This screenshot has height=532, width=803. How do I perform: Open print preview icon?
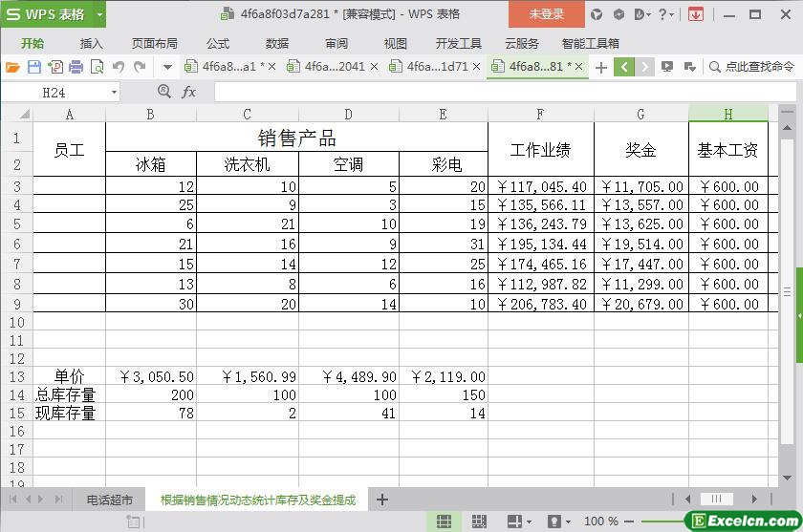coord(97,67)
